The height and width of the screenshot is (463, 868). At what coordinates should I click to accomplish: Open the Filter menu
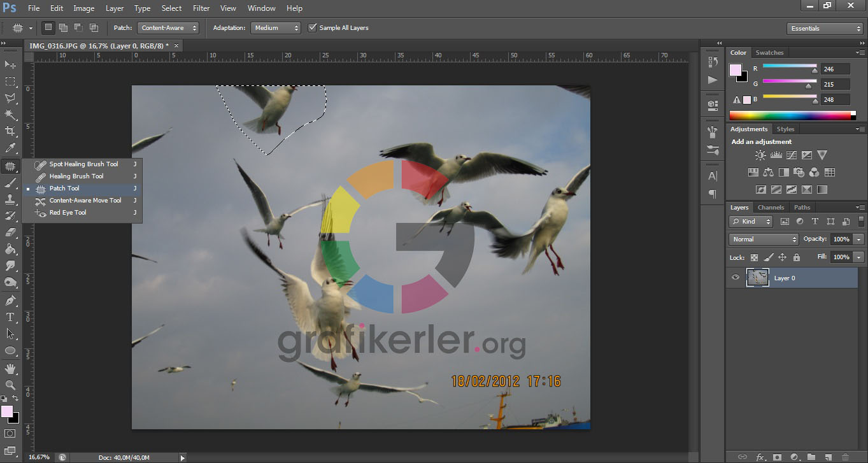[x=201, y=8]
